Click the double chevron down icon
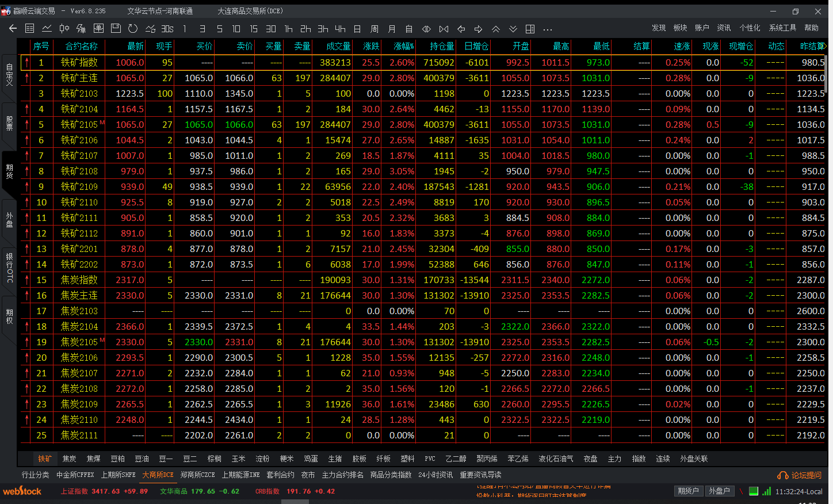 (513, 28)
